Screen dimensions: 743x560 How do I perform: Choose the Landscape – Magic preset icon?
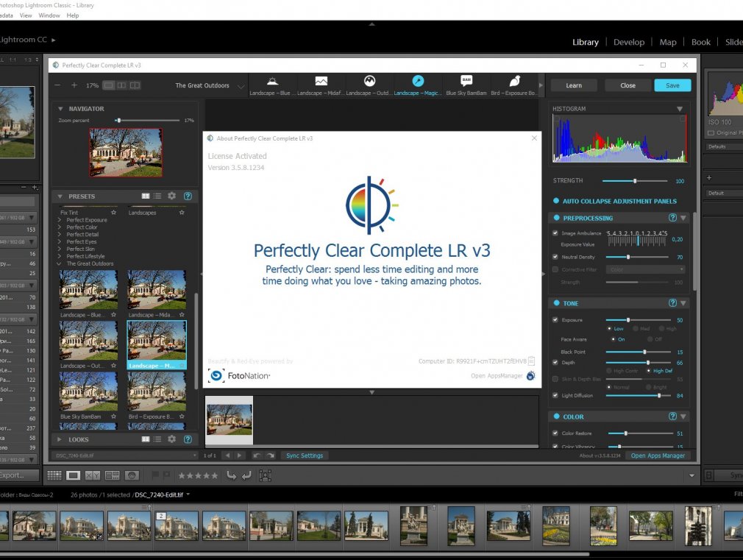418,81
